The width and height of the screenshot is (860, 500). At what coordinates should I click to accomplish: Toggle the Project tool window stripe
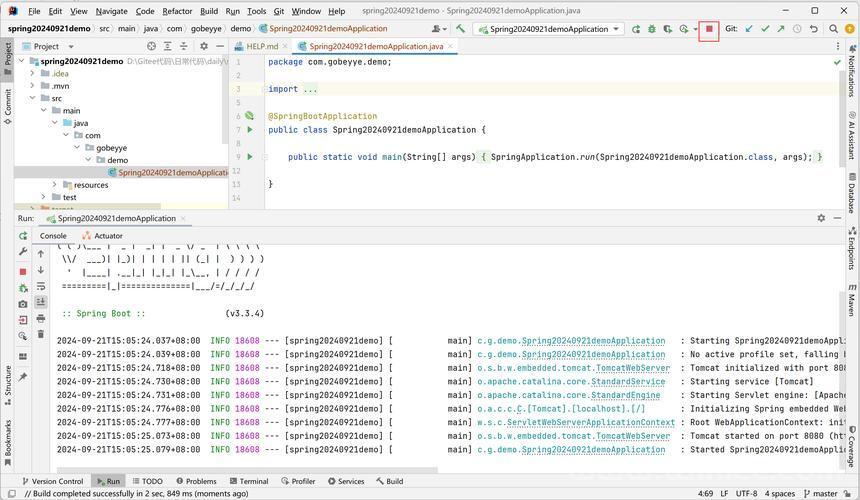[8, 58]
